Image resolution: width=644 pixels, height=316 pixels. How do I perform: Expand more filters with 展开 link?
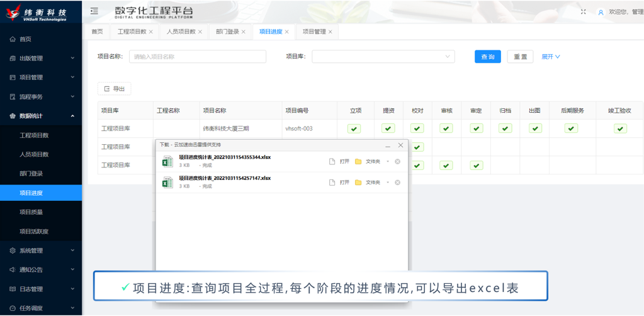[x=550, y=57]
